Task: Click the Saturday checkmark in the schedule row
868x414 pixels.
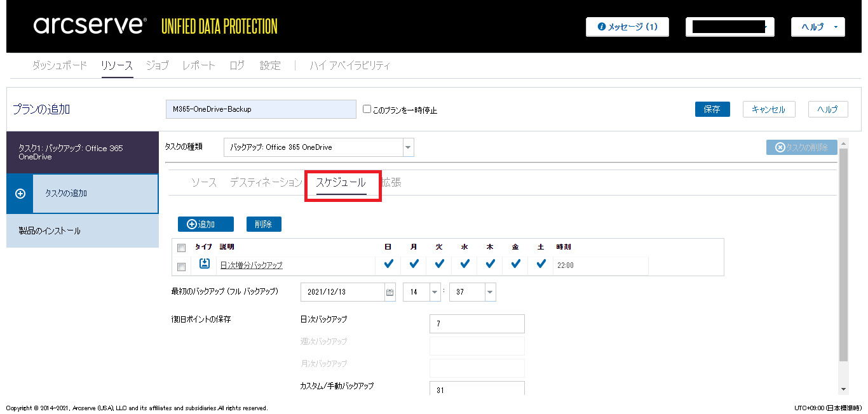Action: pyautogui.click(x=541, y=264)
